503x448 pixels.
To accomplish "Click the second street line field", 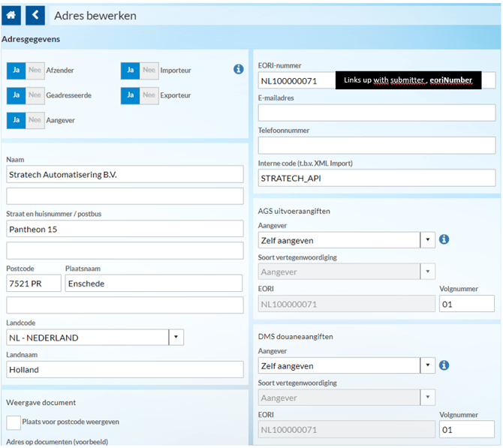I will click(x=125, y=251).
